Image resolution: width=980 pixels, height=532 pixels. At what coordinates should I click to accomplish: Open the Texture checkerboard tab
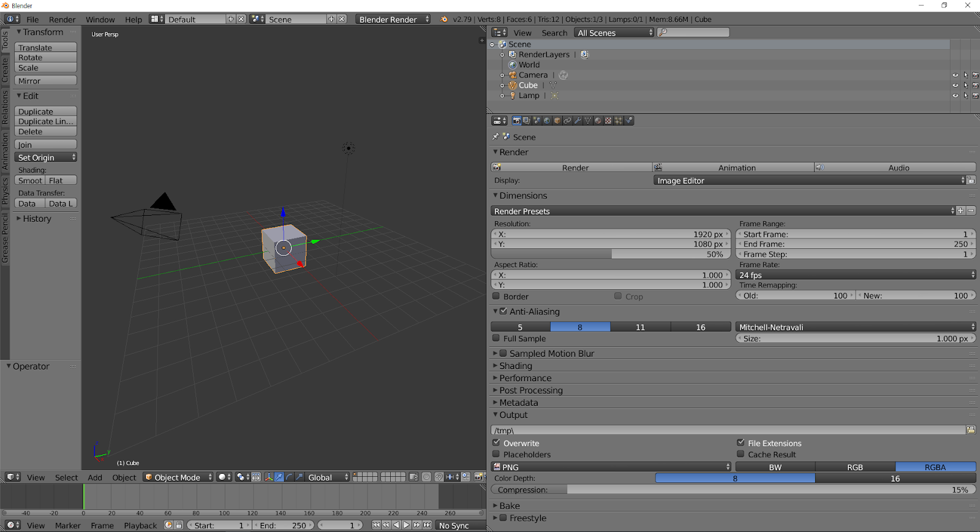click(x=608, y=121)
